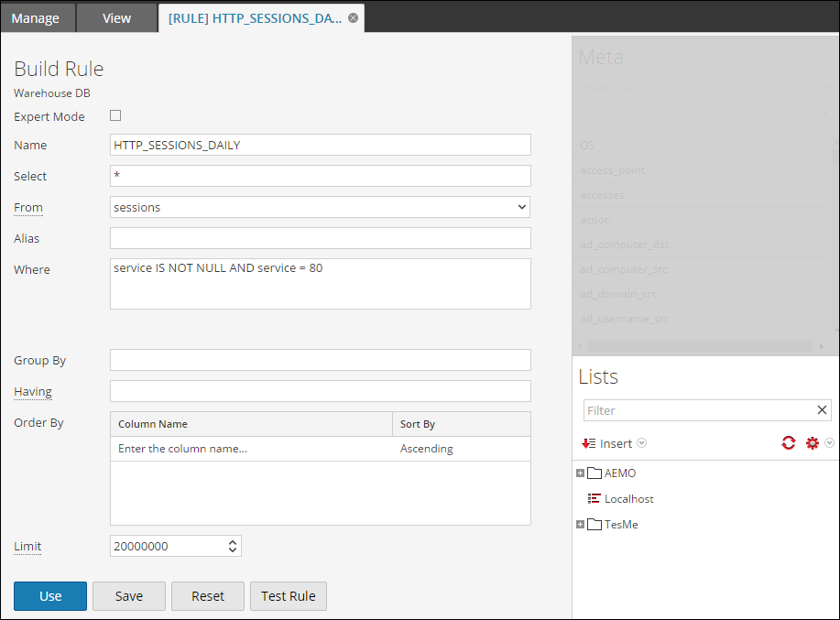This screenshot has width=840, height=620.
Task: Adjust the Limit value spinner arrows
Action: click(x=233, y=546)
